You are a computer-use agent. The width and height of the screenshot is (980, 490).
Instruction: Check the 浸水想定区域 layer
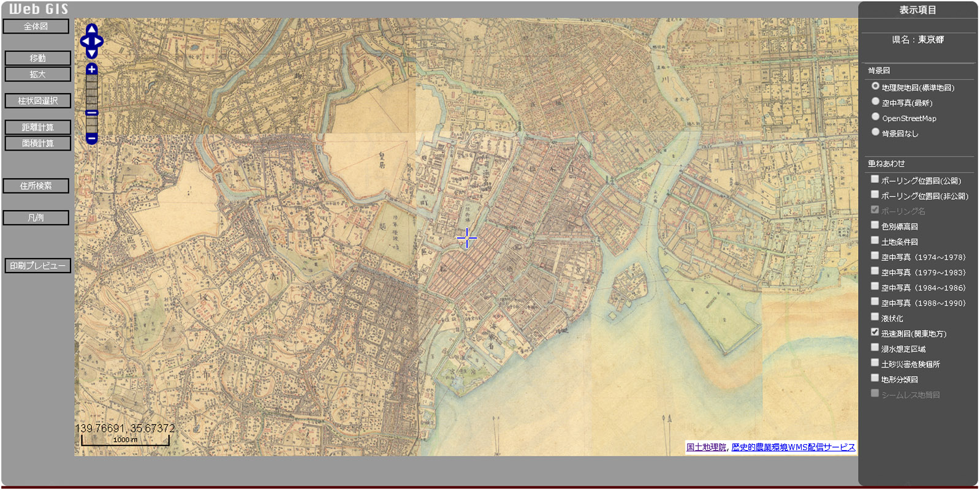[875, 348]
